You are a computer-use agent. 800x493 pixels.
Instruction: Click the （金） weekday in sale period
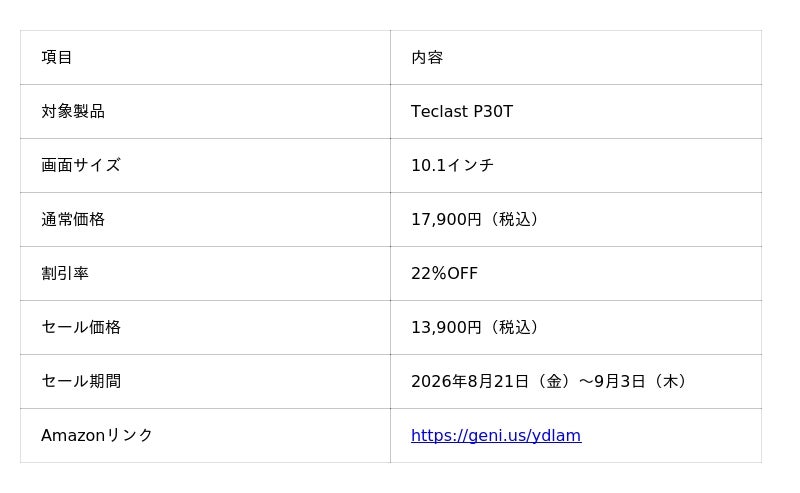[x=554, y=381]
